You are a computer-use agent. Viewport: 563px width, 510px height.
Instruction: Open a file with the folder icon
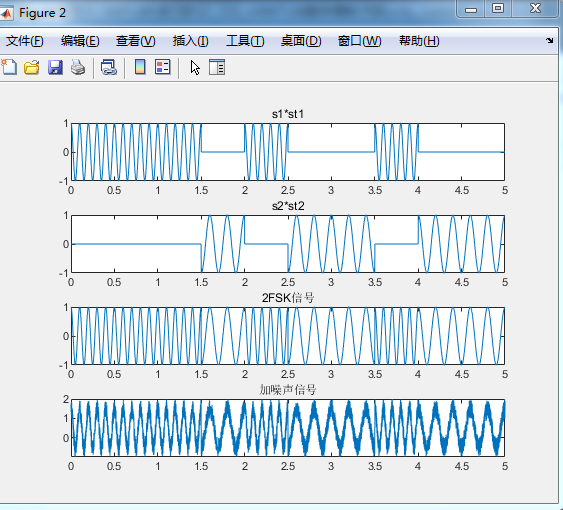point(32,67)
